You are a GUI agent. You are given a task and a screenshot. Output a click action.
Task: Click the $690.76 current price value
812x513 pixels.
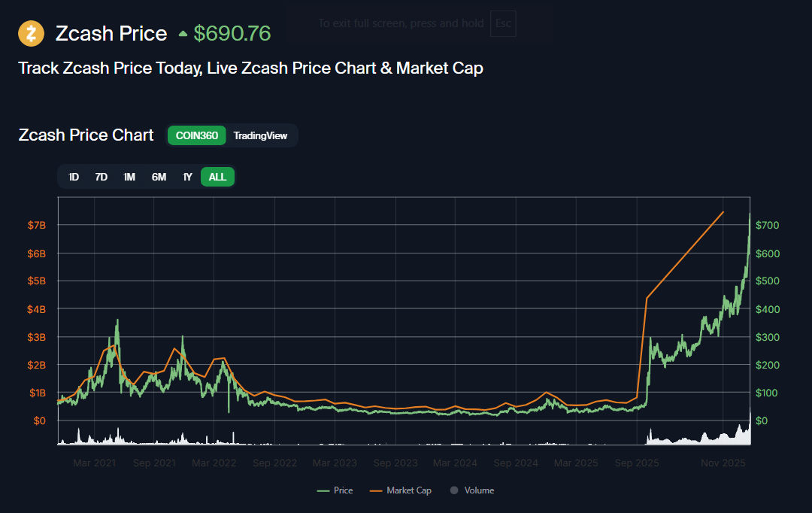click(232, 34)
